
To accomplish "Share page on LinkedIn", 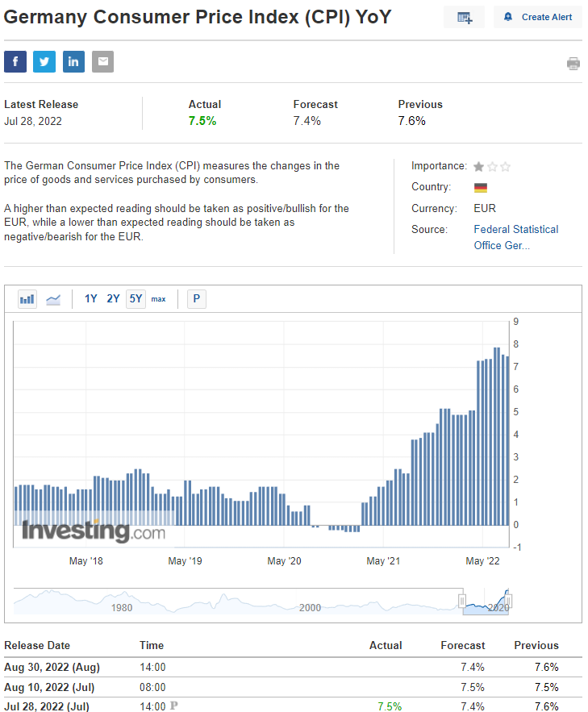I will click(73, 61).
